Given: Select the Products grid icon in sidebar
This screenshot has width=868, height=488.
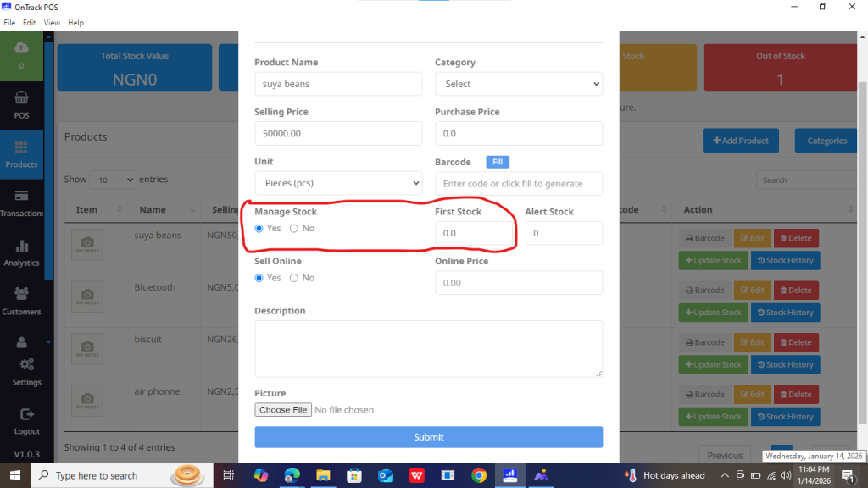Looking at the screenshot, I should click(x=21, y=147).
